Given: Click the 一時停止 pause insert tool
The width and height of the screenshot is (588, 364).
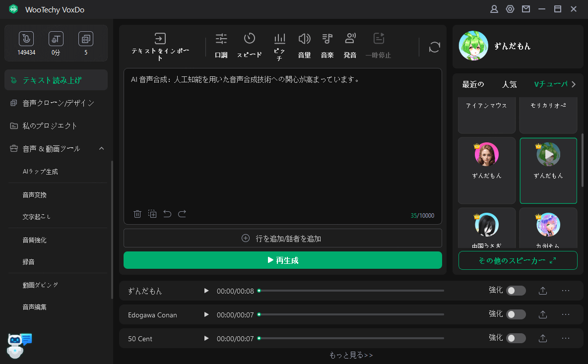Looking at the screenshot, I should tap(379, 46).
